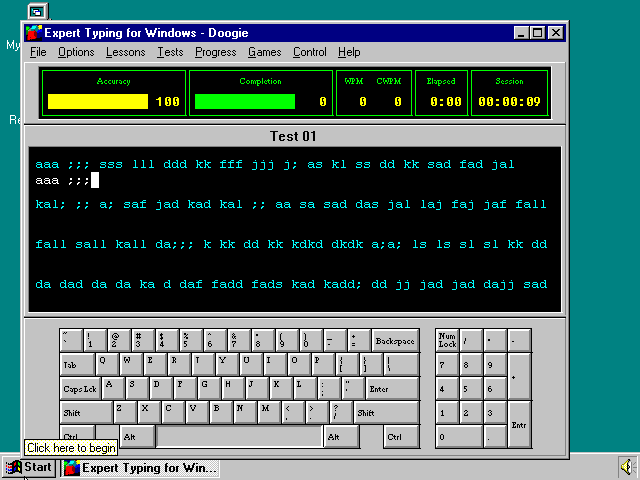
Task: Click the on-screen Y key
Action: (227, 364)
